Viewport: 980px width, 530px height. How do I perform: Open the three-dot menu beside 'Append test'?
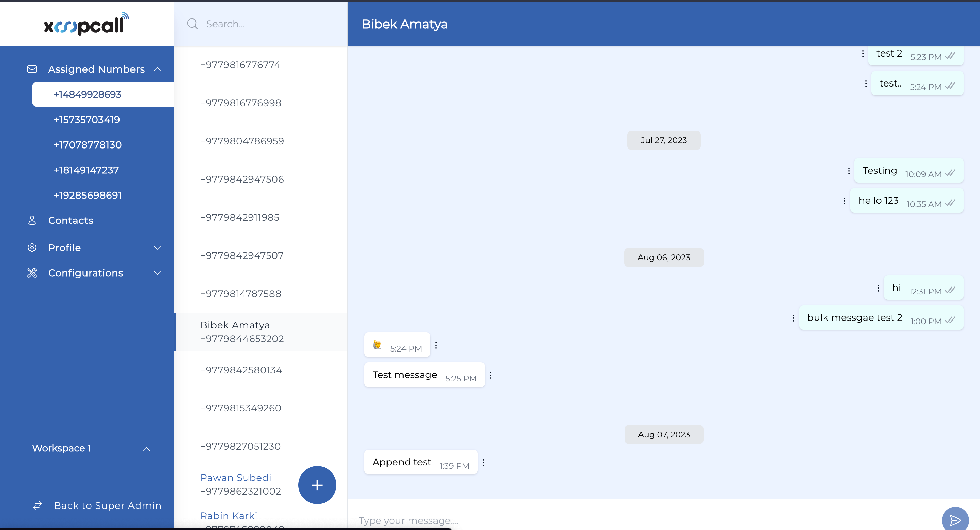coord(483,462)
